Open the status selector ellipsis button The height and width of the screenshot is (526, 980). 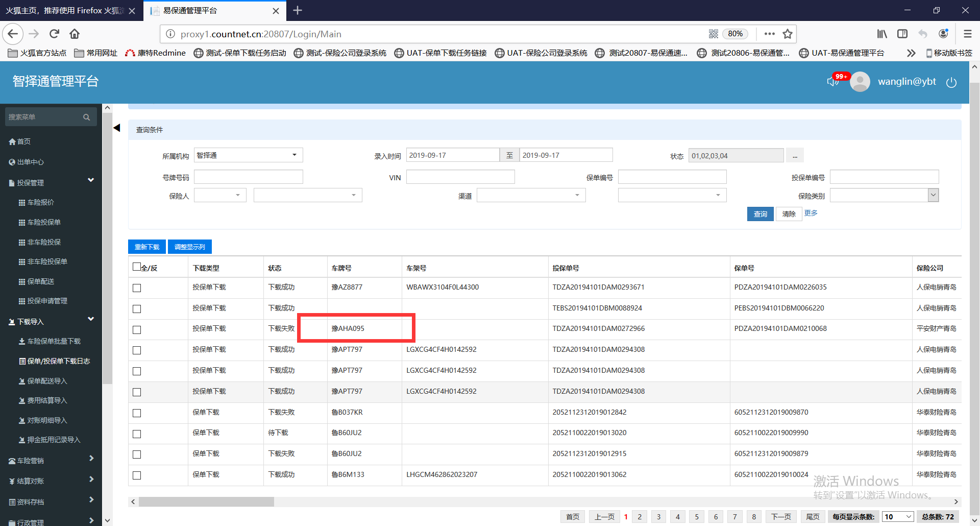pos(795,156)
